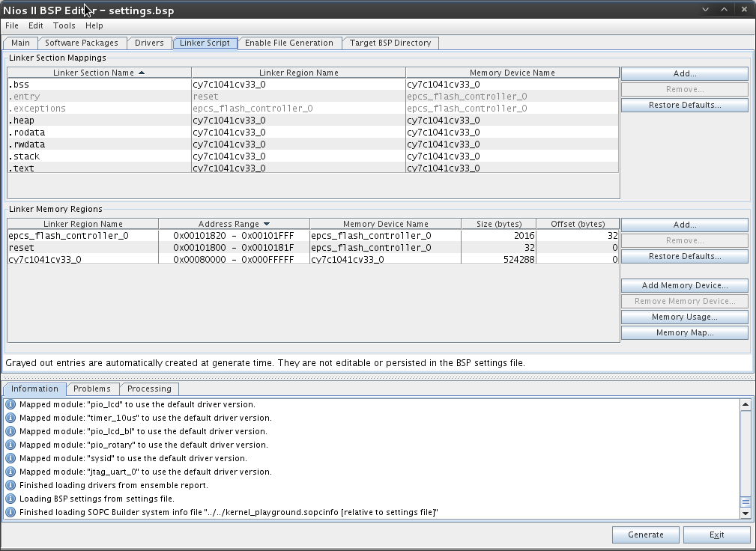Open the Target BSP Directory tab
This screenshot has width=756, height=551.
[390, 43]
